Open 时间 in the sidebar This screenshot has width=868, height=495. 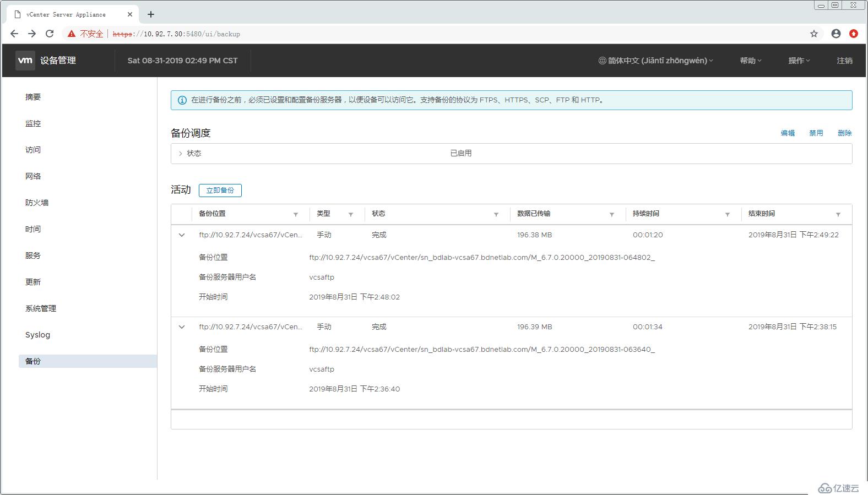(33, 229)
